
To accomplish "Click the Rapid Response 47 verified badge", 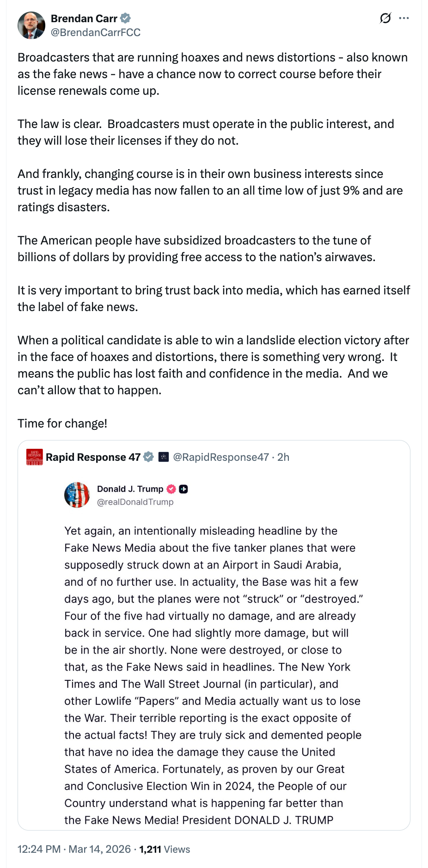I will 148,457.
